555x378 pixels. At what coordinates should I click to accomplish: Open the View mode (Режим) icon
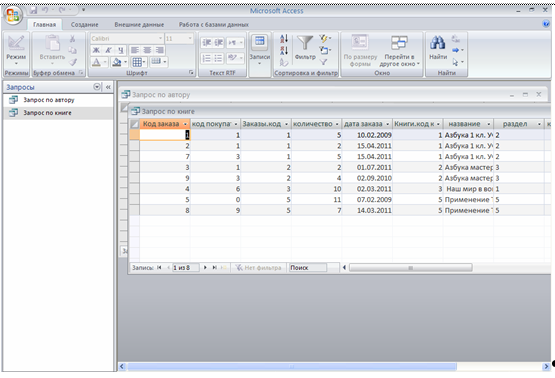16,43
